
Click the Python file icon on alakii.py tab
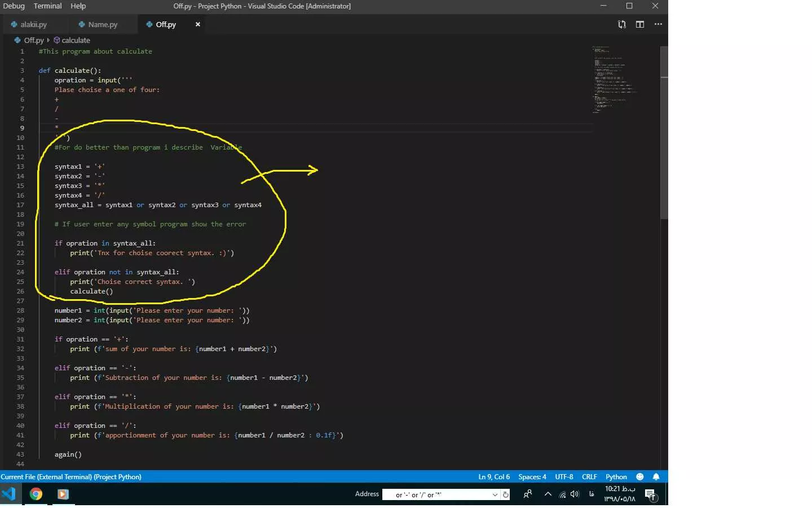(x=14, y=24)
